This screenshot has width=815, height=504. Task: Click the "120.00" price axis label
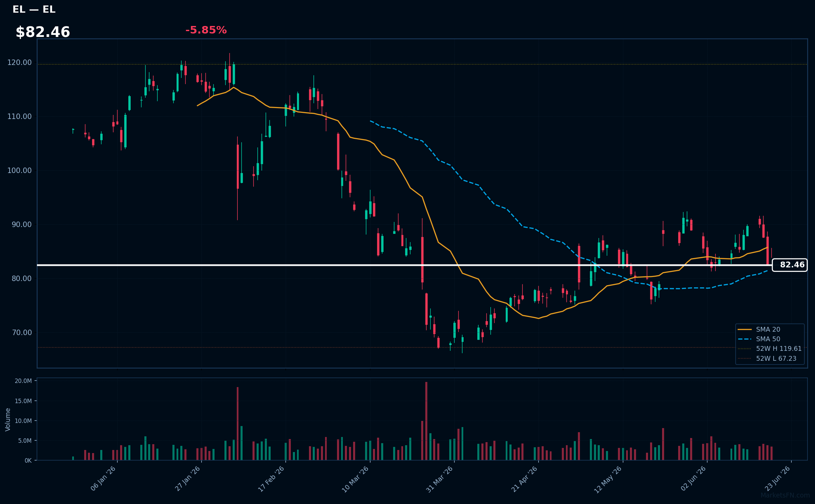coord(20,62)
